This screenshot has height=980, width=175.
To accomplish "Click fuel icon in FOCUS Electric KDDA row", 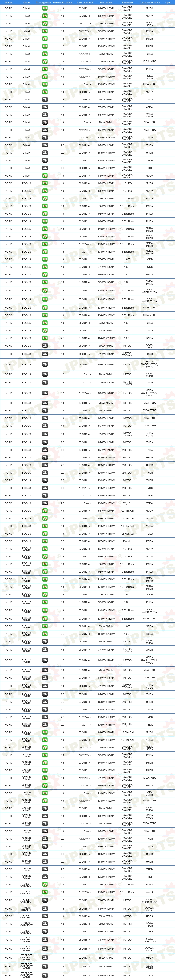I will pos(45,541).
